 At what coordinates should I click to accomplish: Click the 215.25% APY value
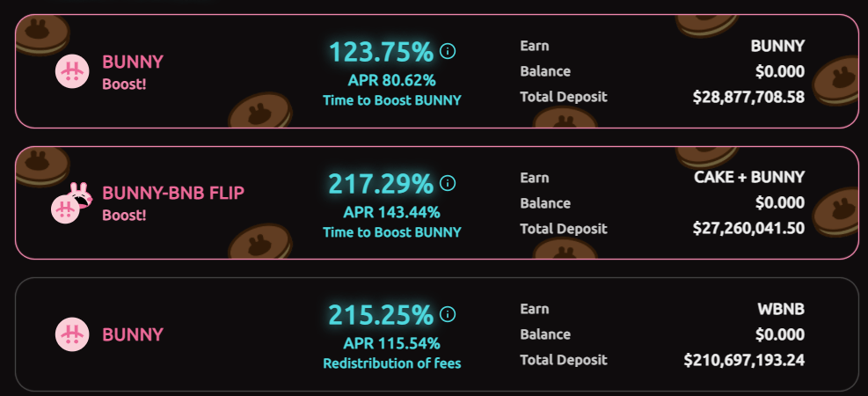click(x=381, y=315)
